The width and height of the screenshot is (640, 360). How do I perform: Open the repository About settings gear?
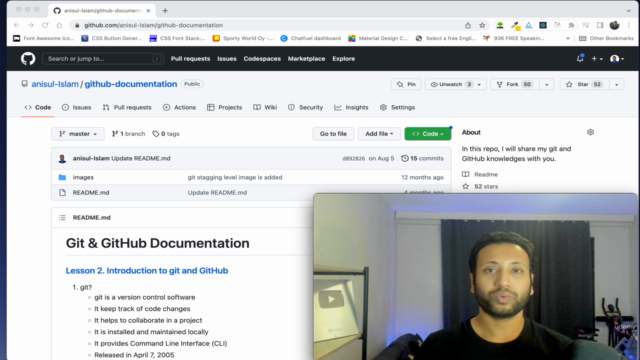point(590,132)
